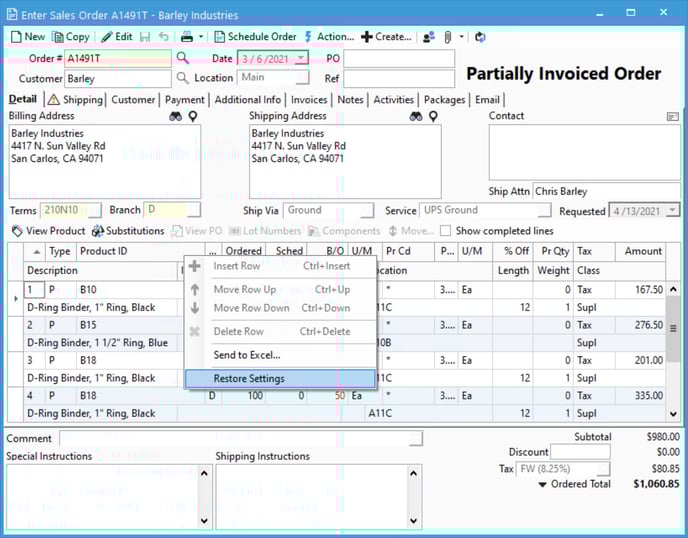Click Shipping Address map pin icon
This screenshot has height=538, width=688.
click(433, 116)
